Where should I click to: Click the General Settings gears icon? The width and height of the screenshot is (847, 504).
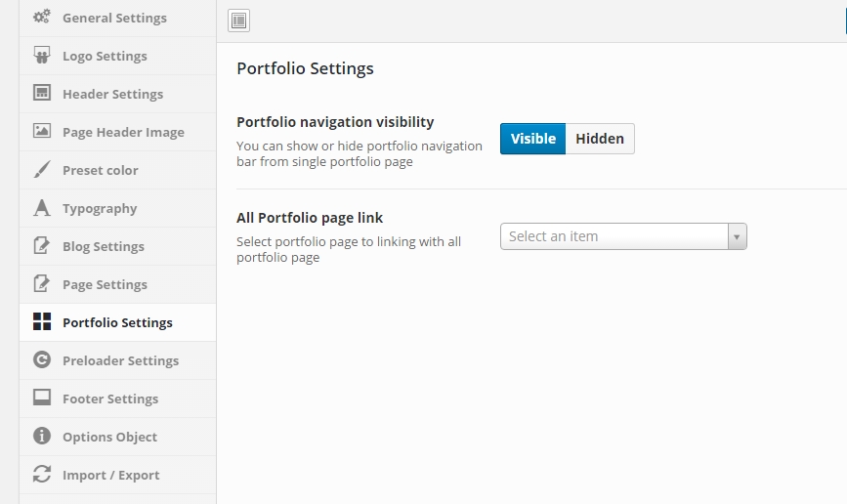[42, 17]
